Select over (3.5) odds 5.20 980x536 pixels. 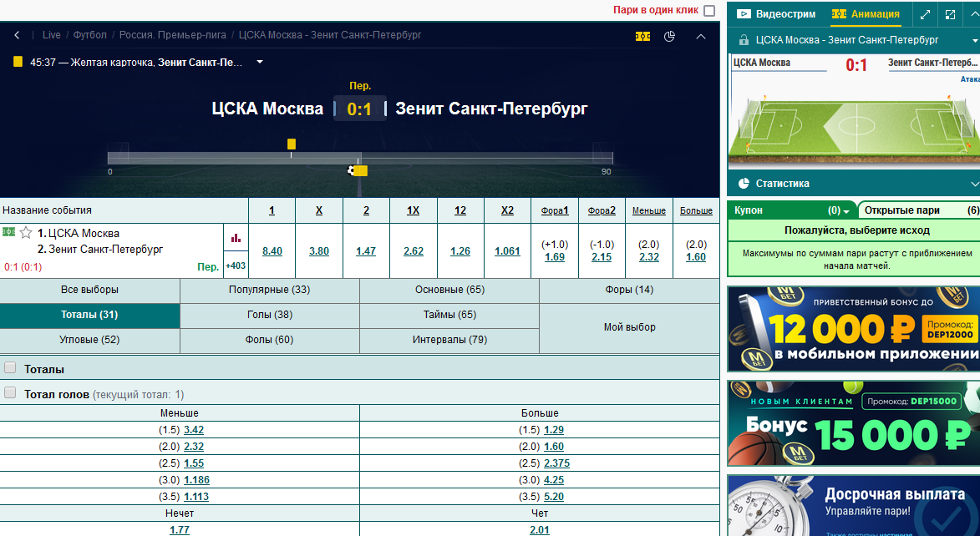point(554,498)
